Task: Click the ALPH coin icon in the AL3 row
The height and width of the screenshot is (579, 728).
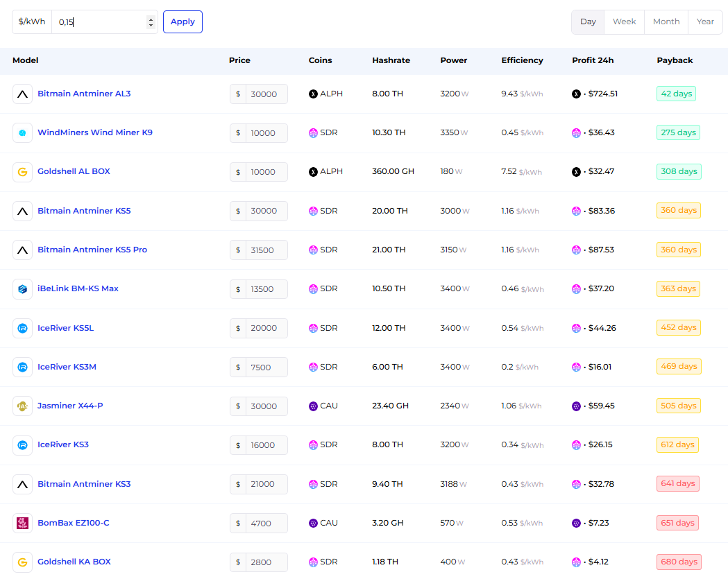Action: 313,94
